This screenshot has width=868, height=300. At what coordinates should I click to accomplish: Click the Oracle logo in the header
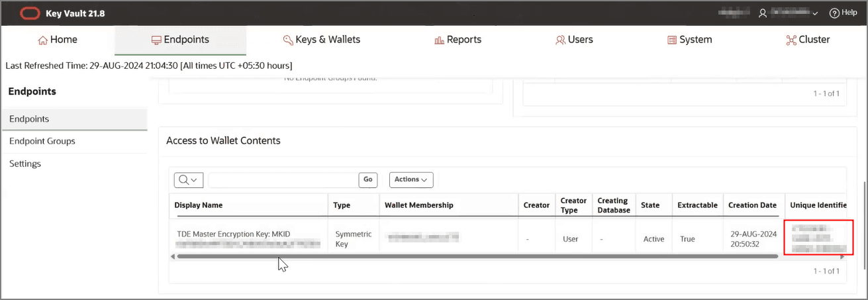coord(29,13)
